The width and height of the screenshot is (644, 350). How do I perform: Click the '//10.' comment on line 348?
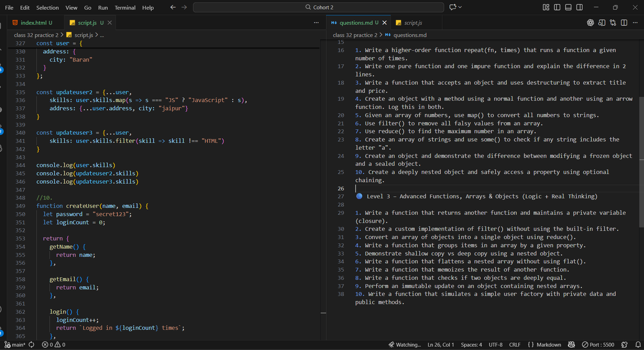point(45,198)
